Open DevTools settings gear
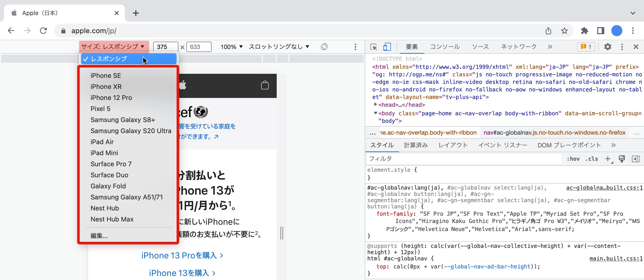Image resolution: width=644 pixels, height=280 pixels. 608,47
